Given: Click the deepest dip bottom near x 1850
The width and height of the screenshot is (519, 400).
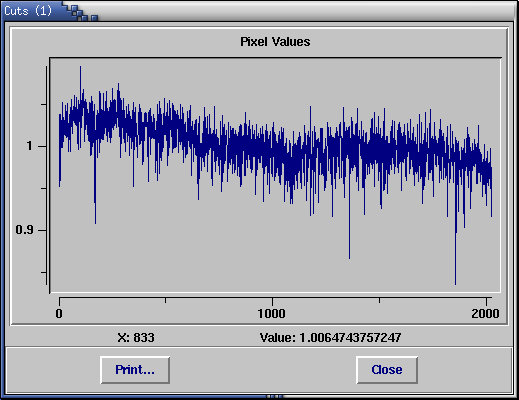Looking at the screenshot, I should [456, 283].
